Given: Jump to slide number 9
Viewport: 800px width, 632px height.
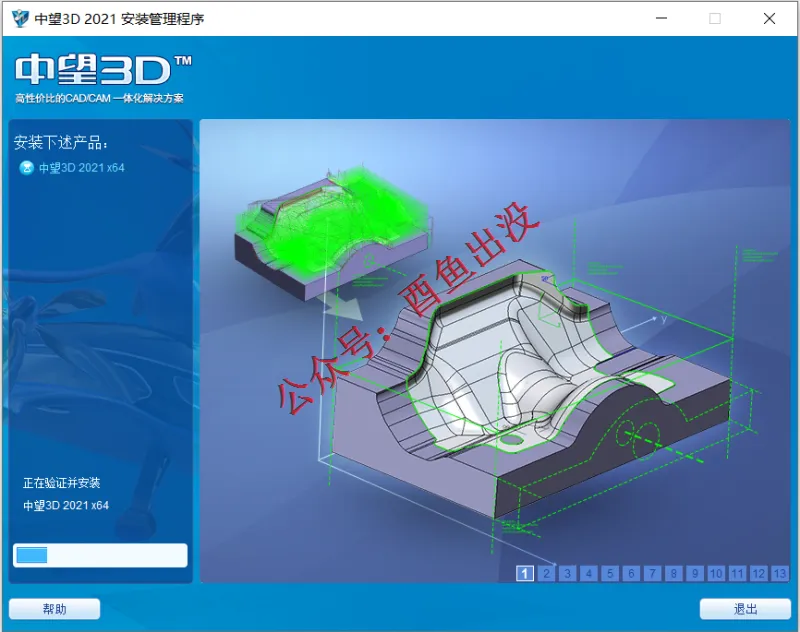Looking at the screenshot, I should pos(695,573).
